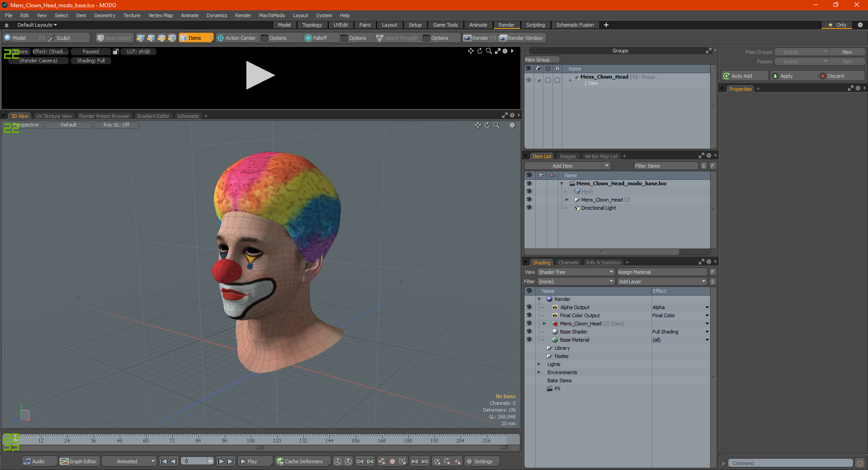The height and width of the screenshot is (470, 868).
Task: Activate Items selection mode
Action: coord(195,38)
